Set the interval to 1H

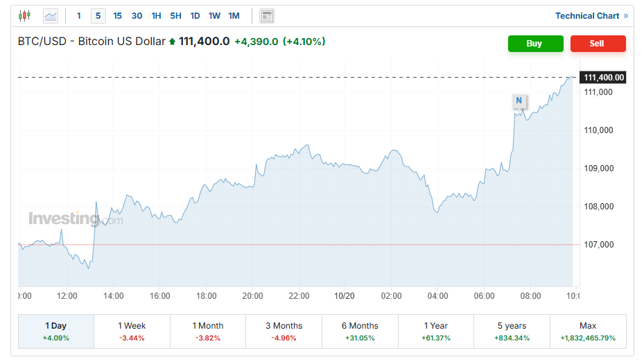coord(156,15)
